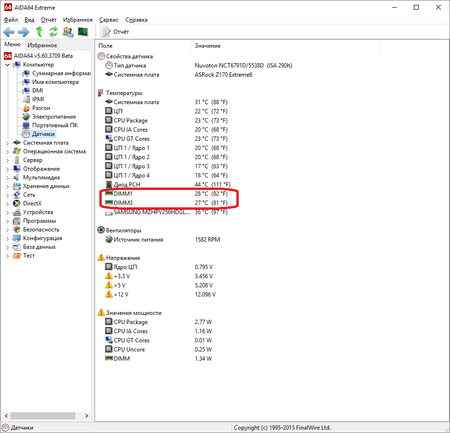Open the users management toolbar icon
Image resolution: width=450 pixels, height=433 pixels.
[68, 32]
